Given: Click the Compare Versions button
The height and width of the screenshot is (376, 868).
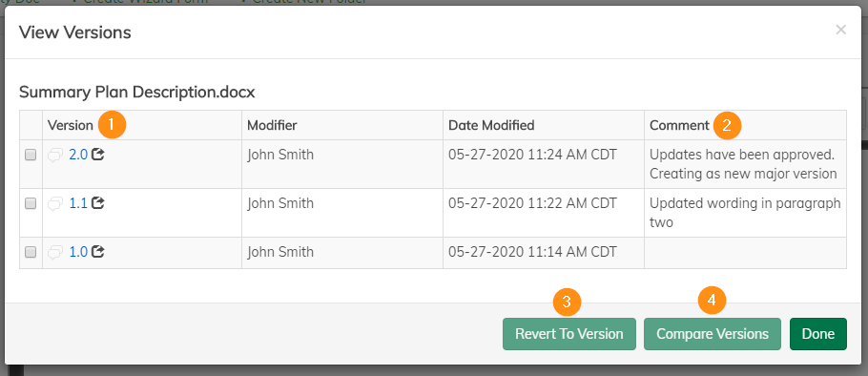Looking at the screenshot, I should pyautogui.click(x=713, y=334).
